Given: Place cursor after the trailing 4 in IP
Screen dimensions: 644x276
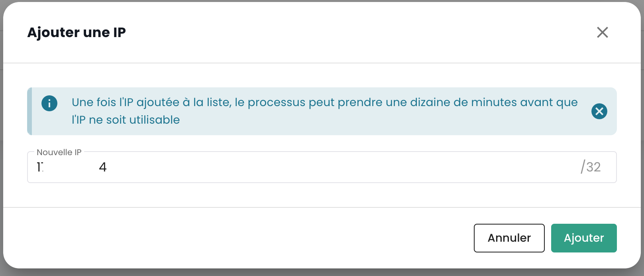Looking at the screenshot, I should point(107,167).
